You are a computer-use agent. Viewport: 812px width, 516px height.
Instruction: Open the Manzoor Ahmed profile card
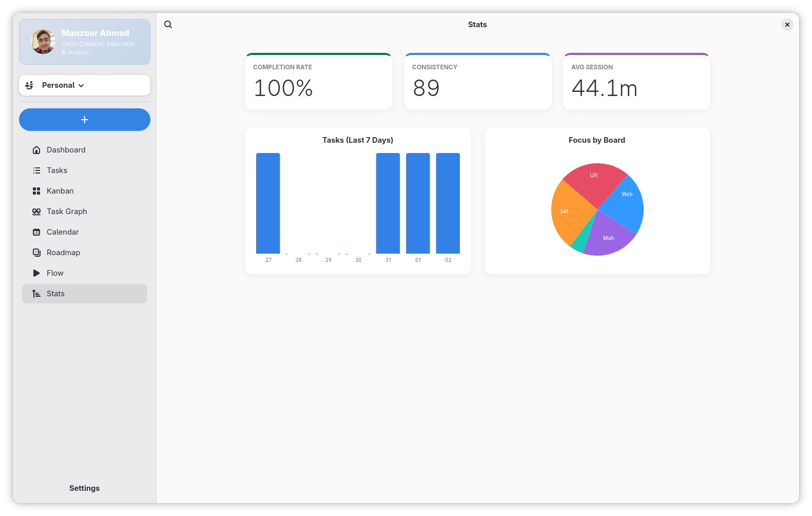(85, 42)
